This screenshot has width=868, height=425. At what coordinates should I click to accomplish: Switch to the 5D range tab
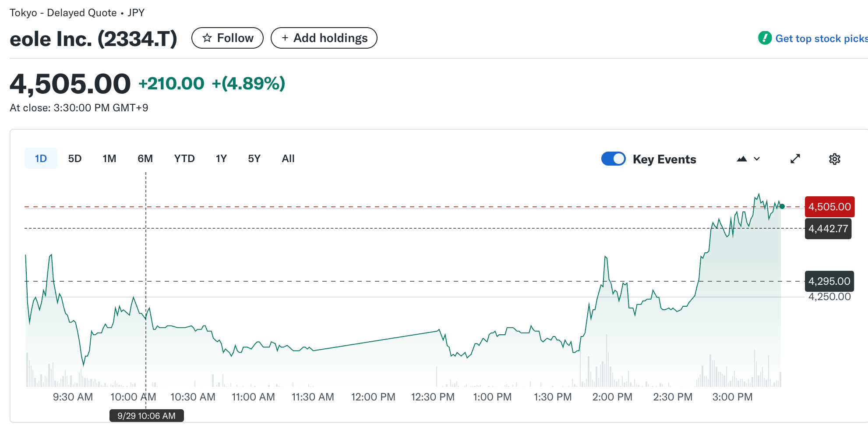click(75, 159)
